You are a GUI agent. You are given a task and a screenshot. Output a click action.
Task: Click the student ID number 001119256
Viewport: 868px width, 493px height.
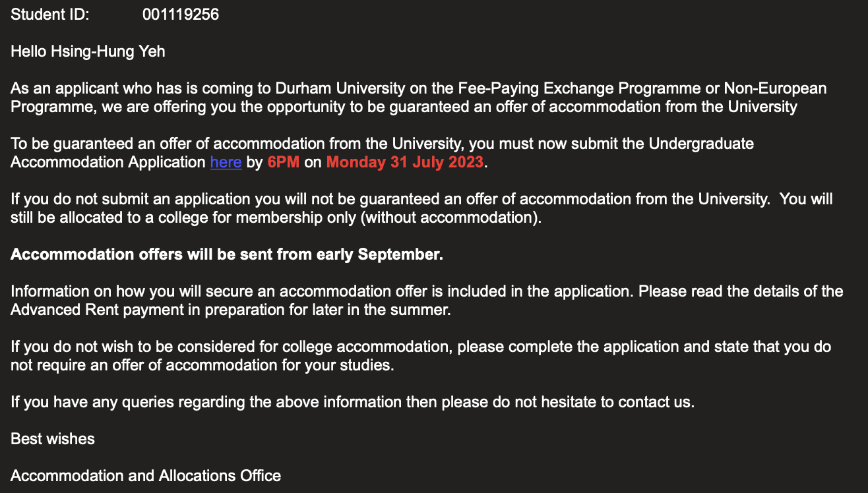(x=181, y=14)
